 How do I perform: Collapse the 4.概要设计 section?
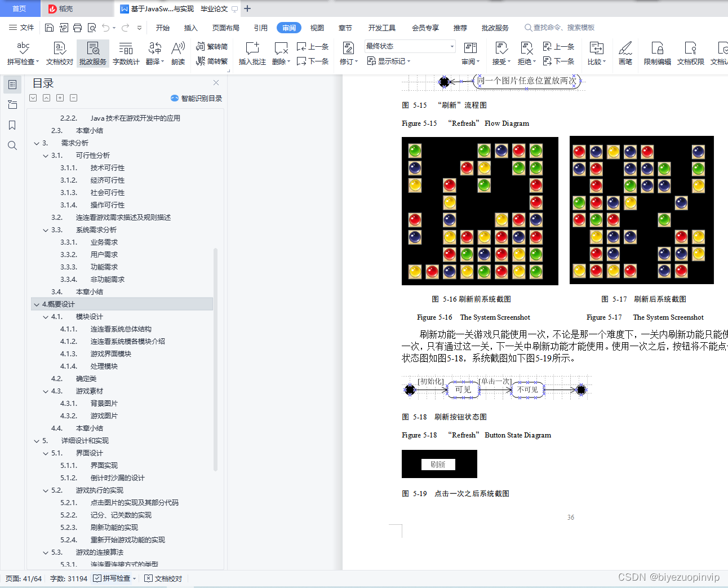coord(37,304)
